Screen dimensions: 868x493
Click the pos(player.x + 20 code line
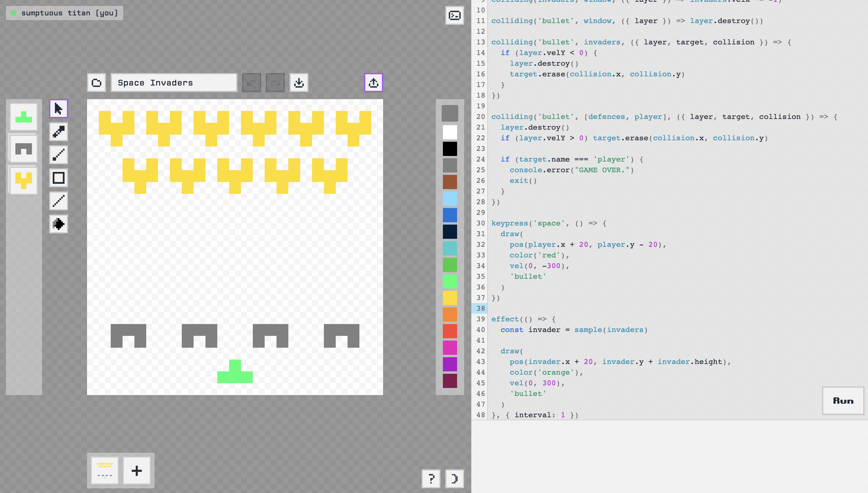[x=588, y=245]
